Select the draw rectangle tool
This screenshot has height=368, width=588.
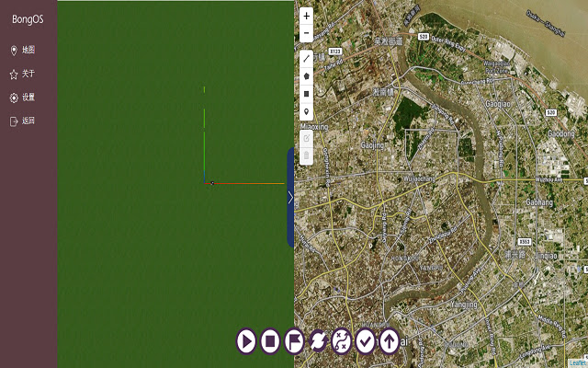[306, 94]
